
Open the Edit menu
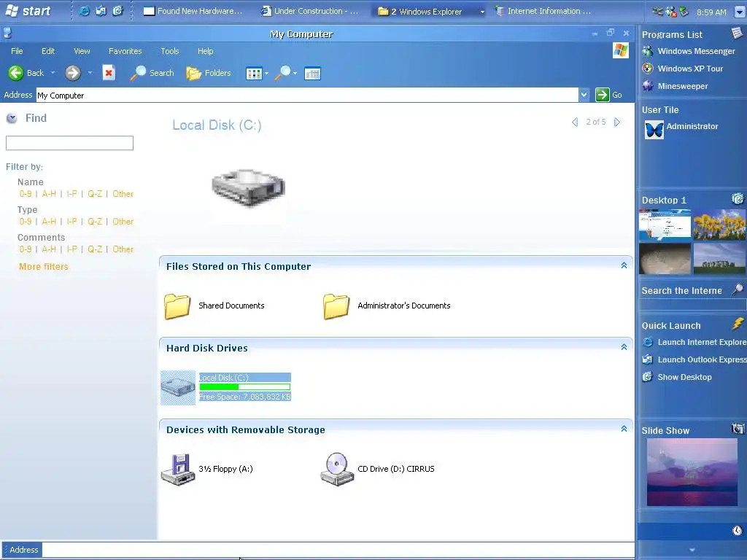pos(48,51)
